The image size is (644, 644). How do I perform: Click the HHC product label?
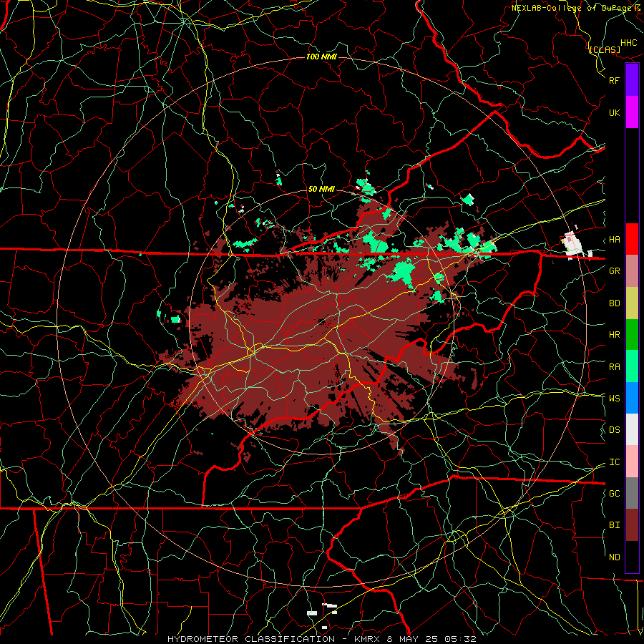coord(629,43)
